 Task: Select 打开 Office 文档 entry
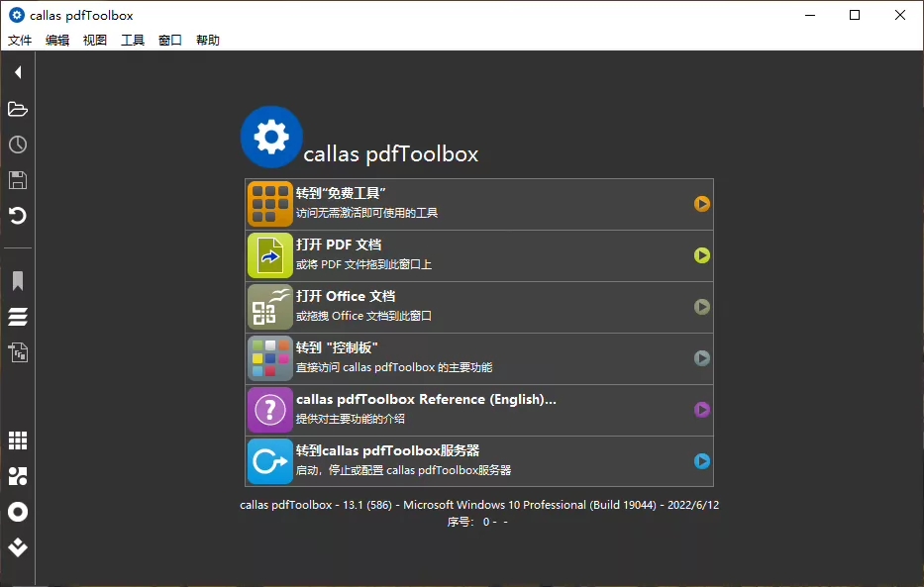pos(479,307)
